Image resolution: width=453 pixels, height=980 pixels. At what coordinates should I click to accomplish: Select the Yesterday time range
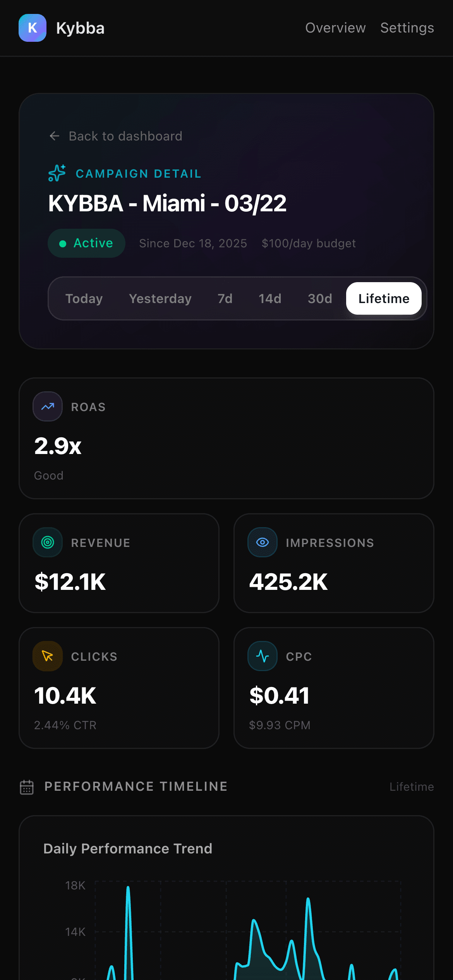(x=160, y=298)
